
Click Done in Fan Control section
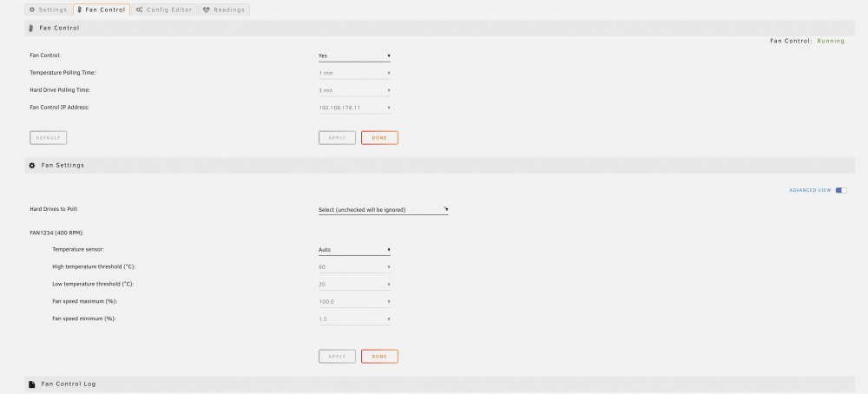[x=380, y=138]
